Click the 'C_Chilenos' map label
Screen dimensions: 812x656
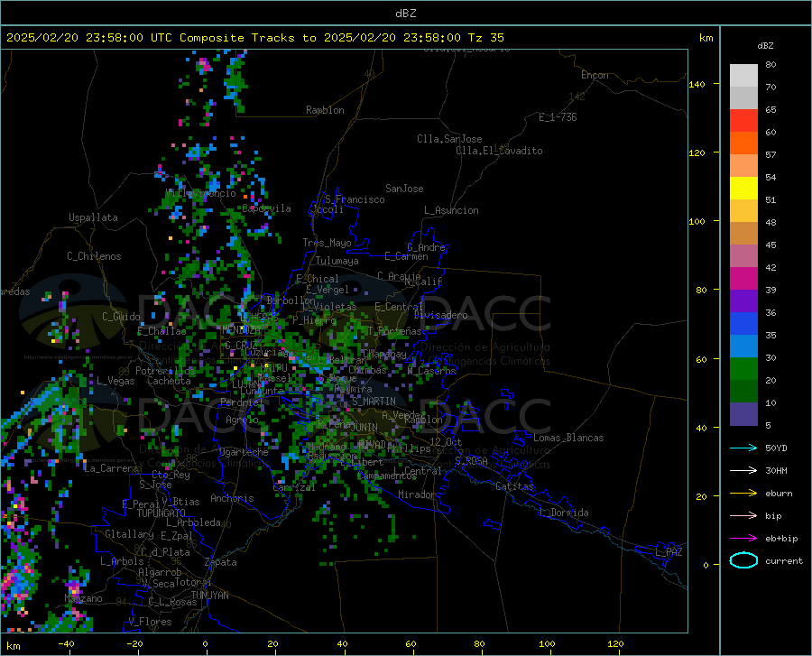point(94,256)
